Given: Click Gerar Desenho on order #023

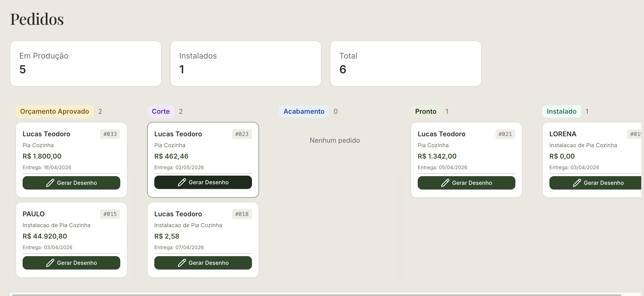Looking at the screenshot, I should (203, 182).
